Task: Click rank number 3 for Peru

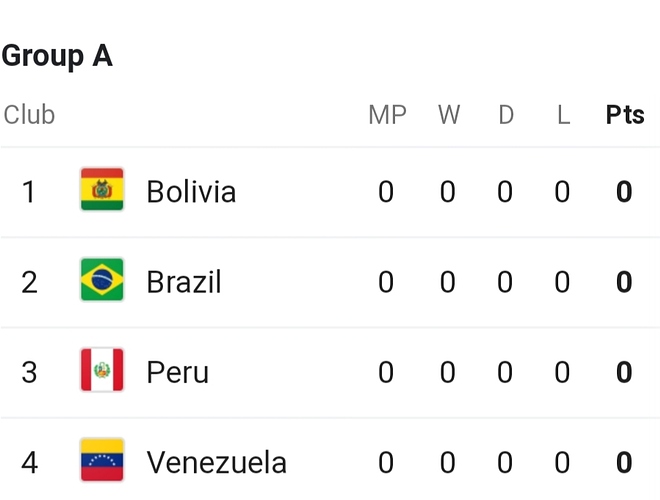Action: (29, 372)
